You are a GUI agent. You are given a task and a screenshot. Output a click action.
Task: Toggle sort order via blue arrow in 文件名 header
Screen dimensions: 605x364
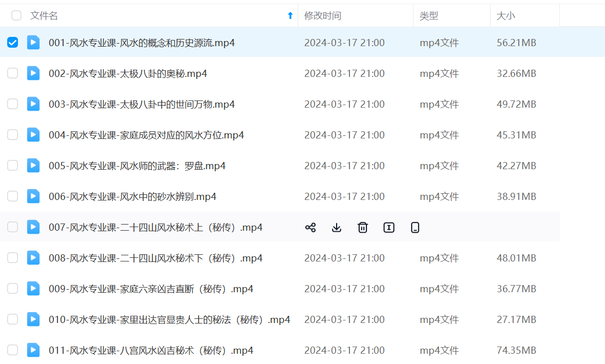pyautogui.click(x=290, y=16)
